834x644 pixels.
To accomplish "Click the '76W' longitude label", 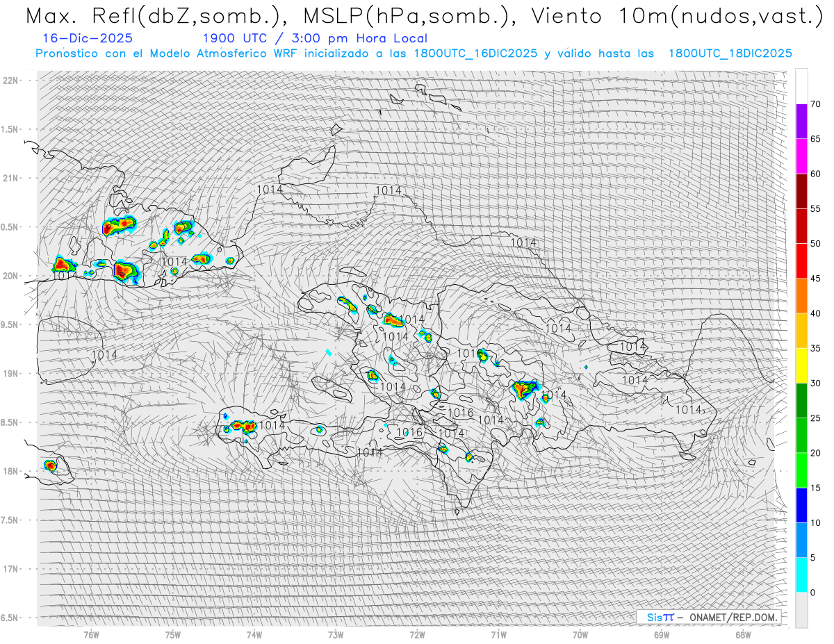I will point(91,634).
